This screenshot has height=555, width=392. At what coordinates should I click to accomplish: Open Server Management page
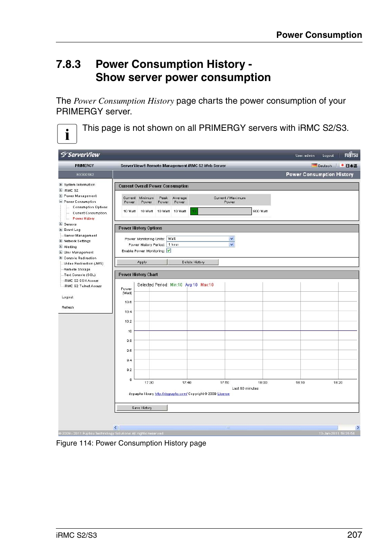coord(81,235)
